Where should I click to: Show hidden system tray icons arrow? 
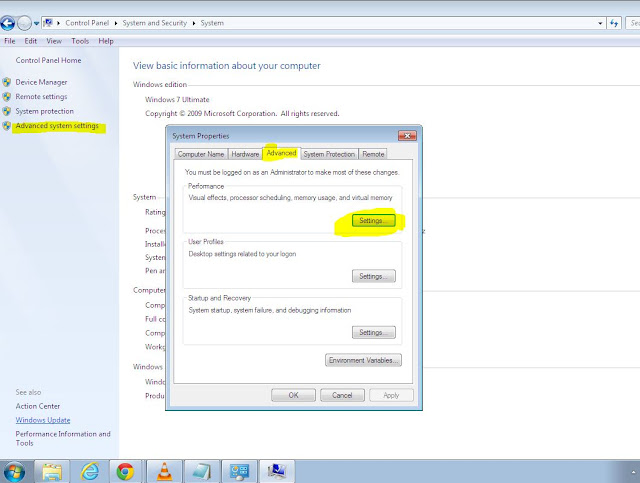633,472
